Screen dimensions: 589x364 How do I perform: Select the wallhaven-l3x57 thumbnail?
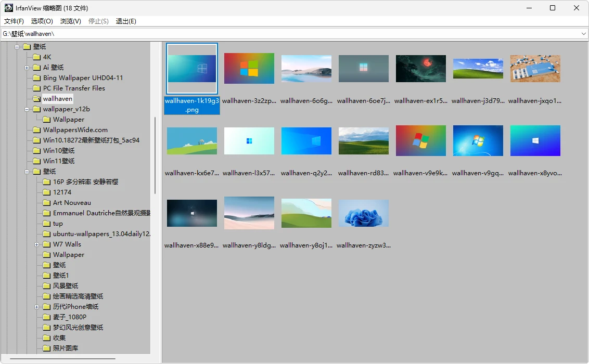[x=249, y=141]
